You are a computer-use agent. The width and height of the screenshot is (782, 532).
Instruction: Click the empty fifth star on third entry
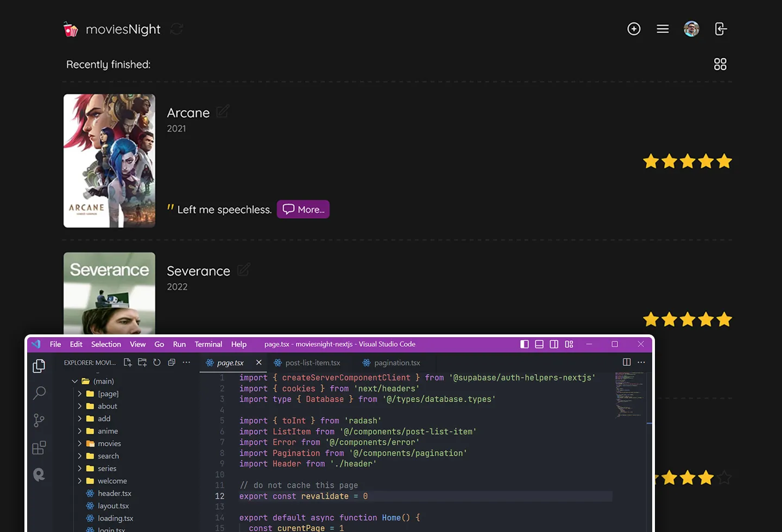click(724, 478)
